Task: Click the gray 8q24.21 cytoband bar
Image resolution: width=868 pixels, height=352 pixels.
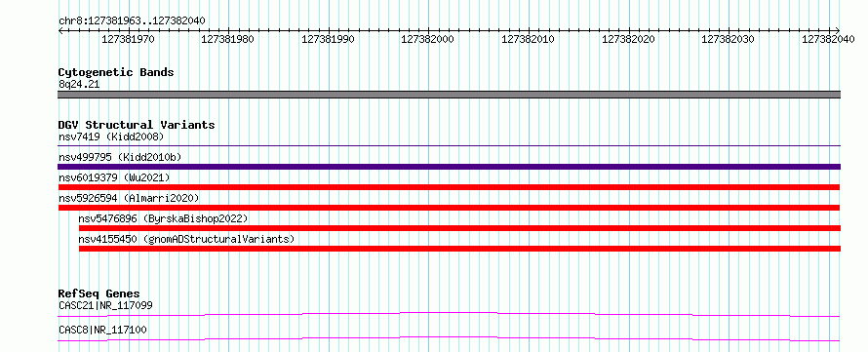Action: [x=450, y=95]
